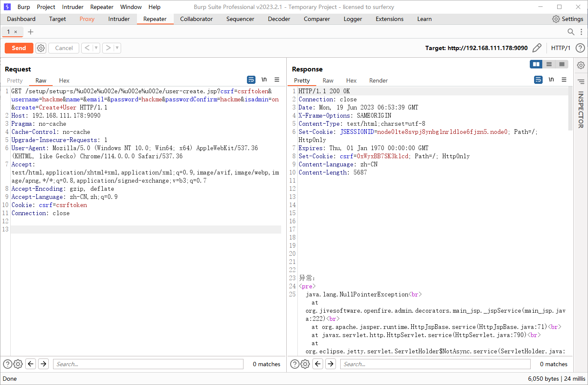Switch Response view to Raw
Viewport: 588px width, 385px height.
click(328, 80)
